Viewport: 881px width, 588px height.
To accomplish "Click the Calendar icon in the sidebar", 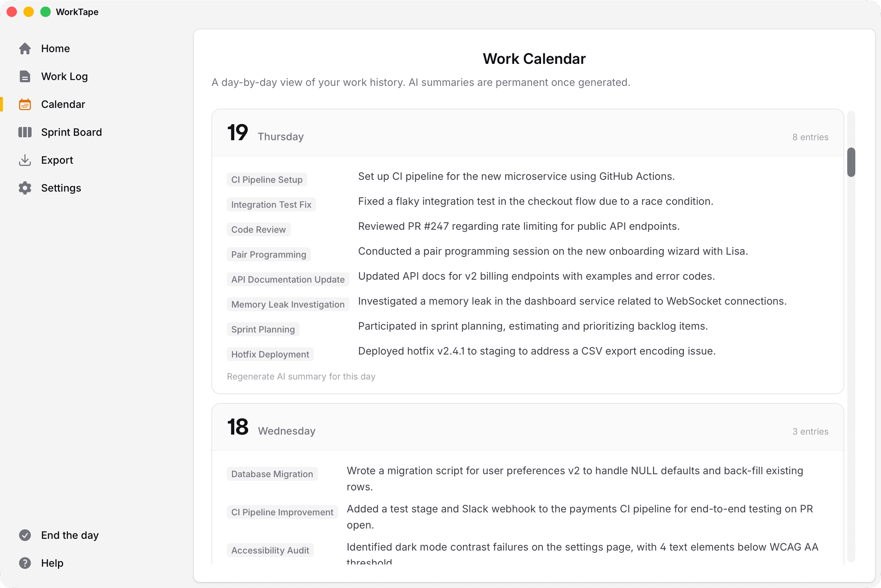I will point(25,104).
